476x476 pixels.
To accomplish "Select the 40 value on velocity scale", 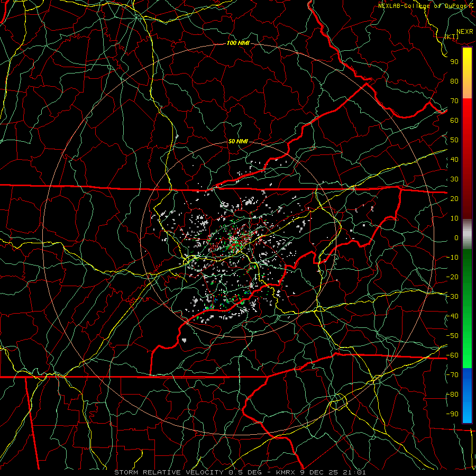I will pyautogui.click(x=454, y=160).
